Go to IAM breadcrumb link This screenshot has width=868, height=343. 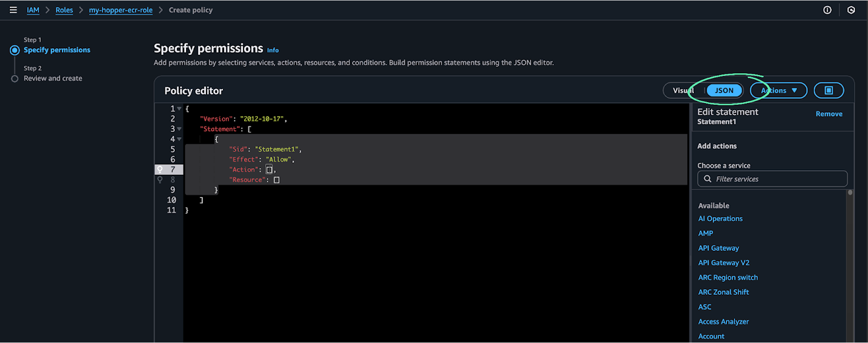(33, 10)
